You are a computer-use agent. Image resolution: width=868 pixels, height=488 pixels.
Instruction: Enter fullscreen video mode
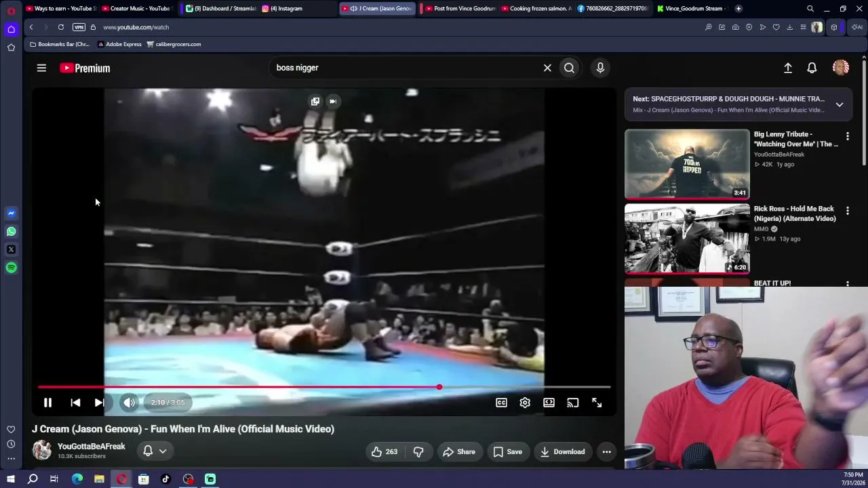(597, 403)
